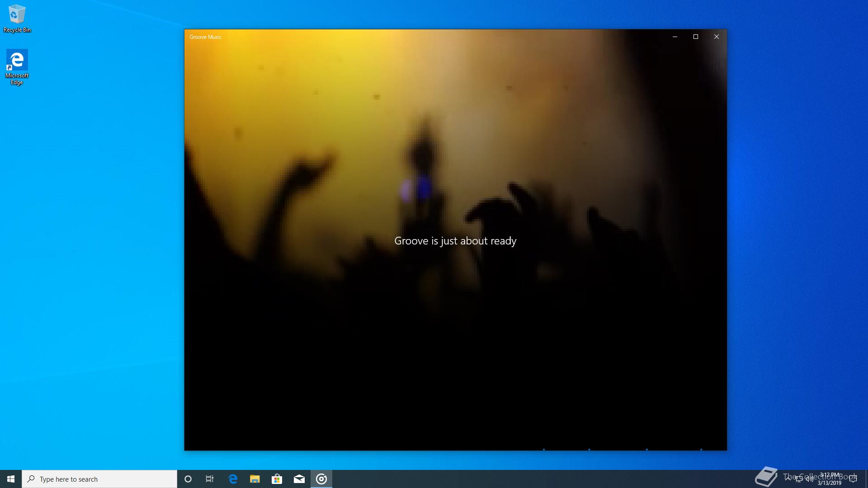Open the Windows Start menu
The height and width of the screenshot is (488, 868).
tap(11, 479)
